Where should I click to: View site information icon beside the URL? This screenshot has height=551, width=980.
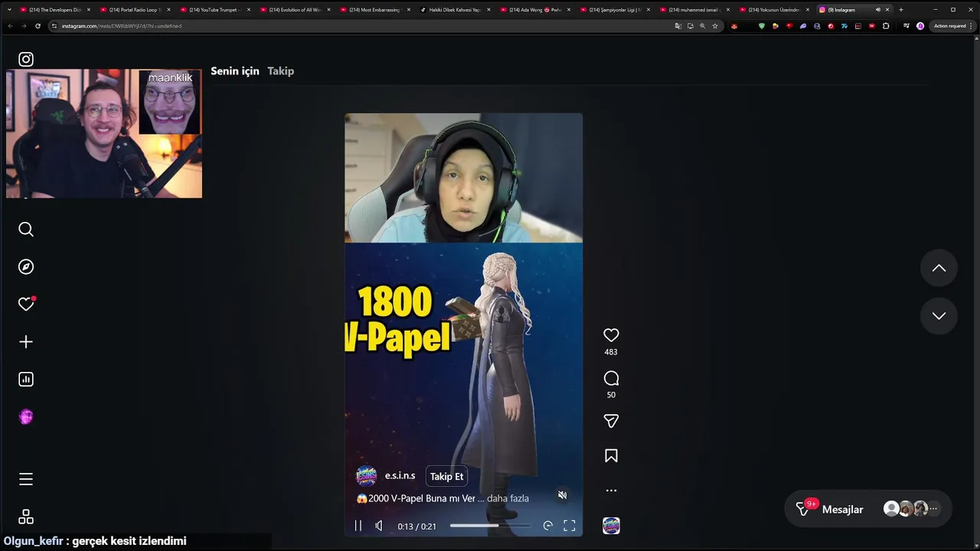point(54,26)
